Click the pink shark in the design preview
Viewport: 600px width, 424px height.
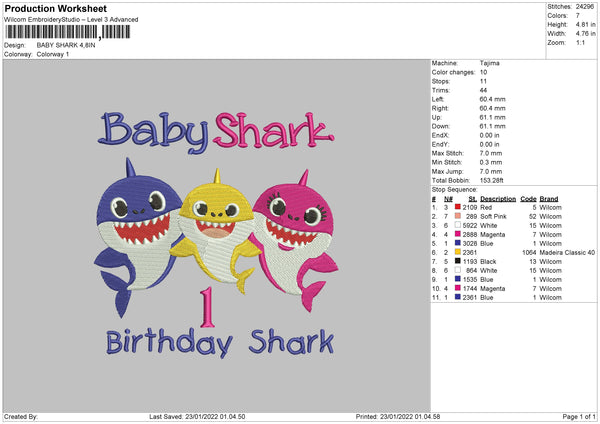click(295, 237)
